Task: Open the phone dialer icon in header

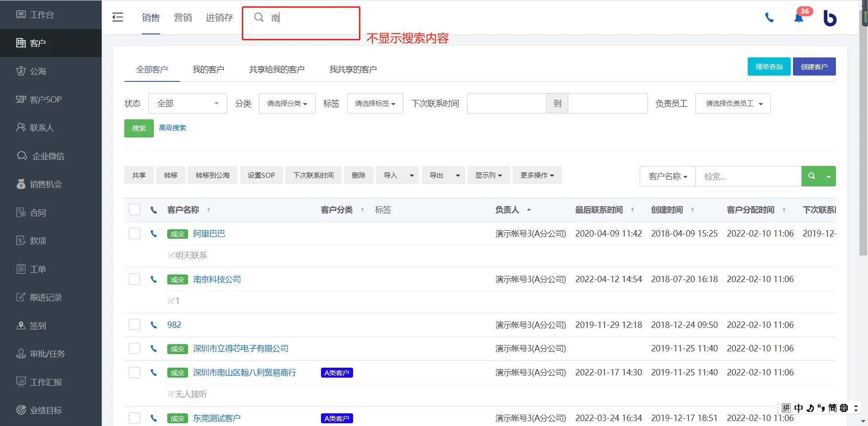Action: point(769,18)
